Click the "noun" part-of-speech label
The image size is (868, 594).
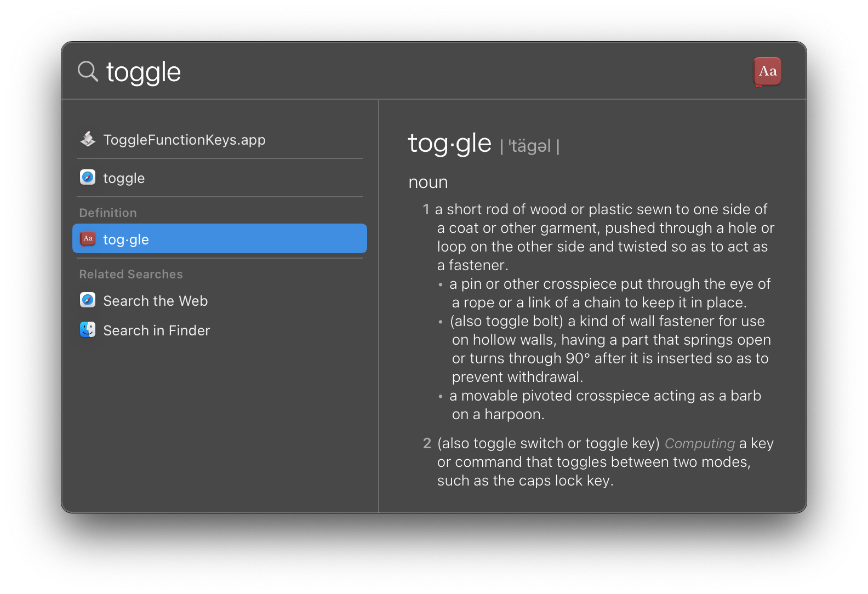tap(428, 182)
